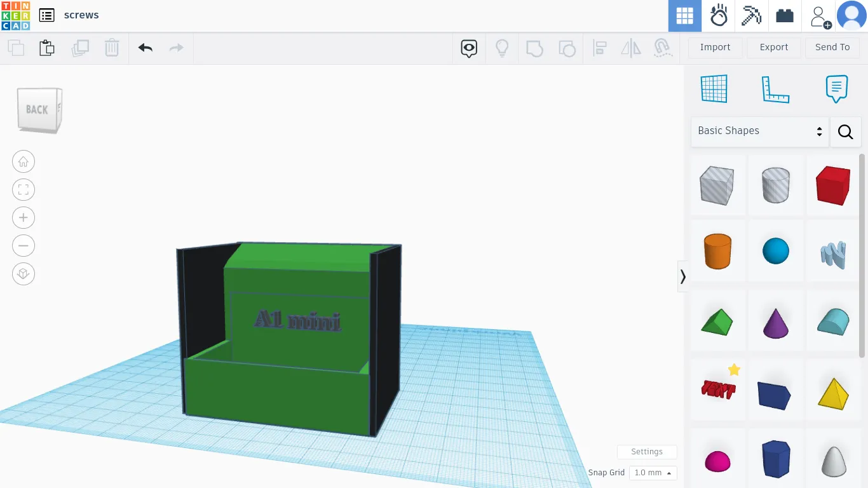Click the Import button
The height and width of the screenshot is (488, 868).
[x=715, y=48]
